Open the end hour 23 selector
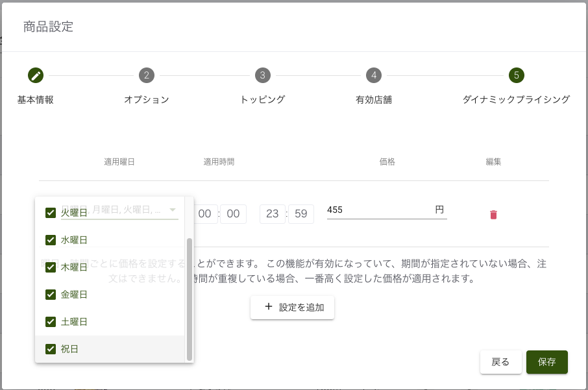 coord(272,214)
